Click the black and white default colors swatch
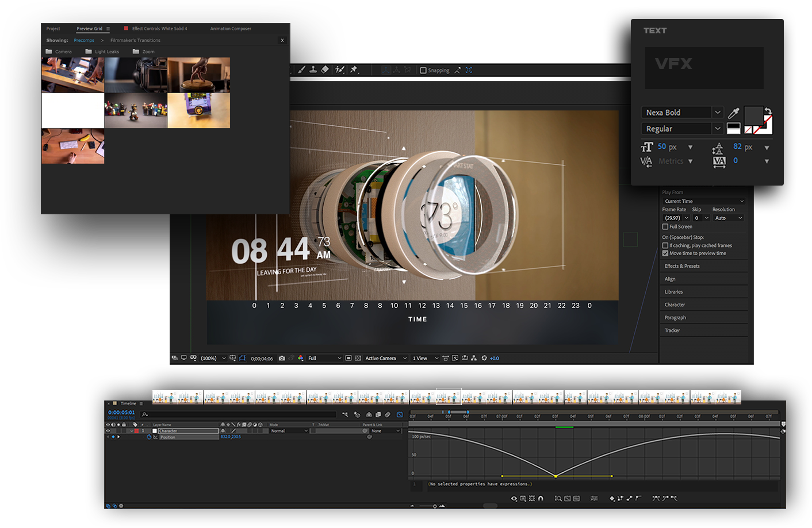Viewport: 812px width, 528px height. 734,128
